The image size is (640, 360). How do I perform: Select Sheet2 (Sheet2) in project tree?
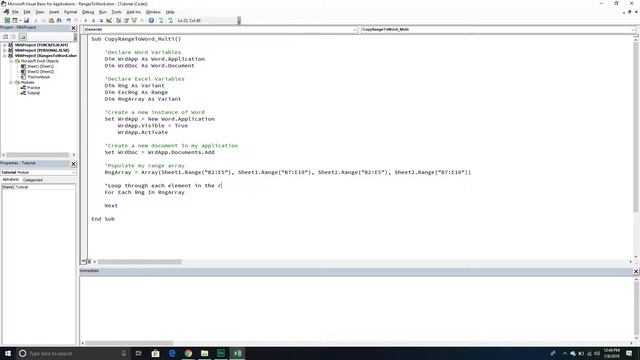coord(38,71)
